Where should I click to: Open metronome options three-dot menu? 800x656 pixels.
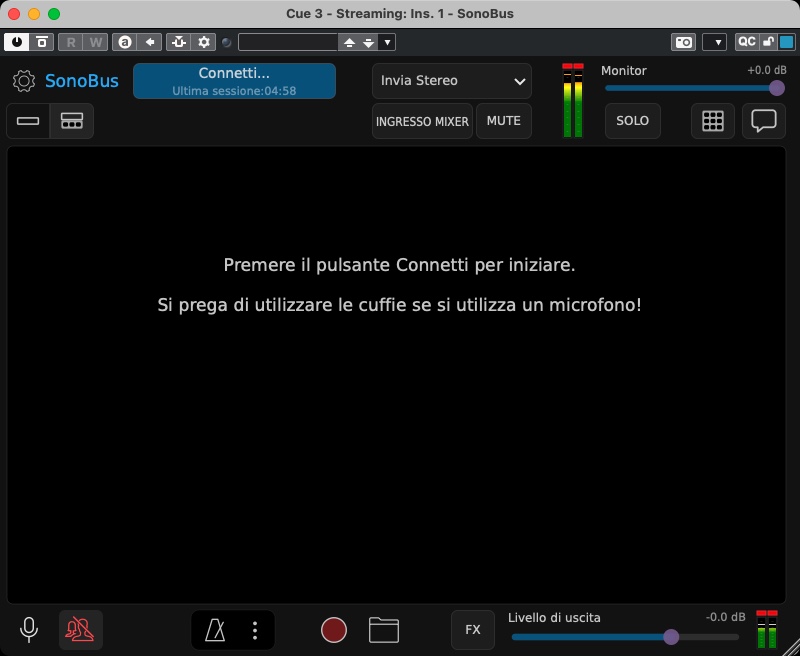(x=255, y=630)
